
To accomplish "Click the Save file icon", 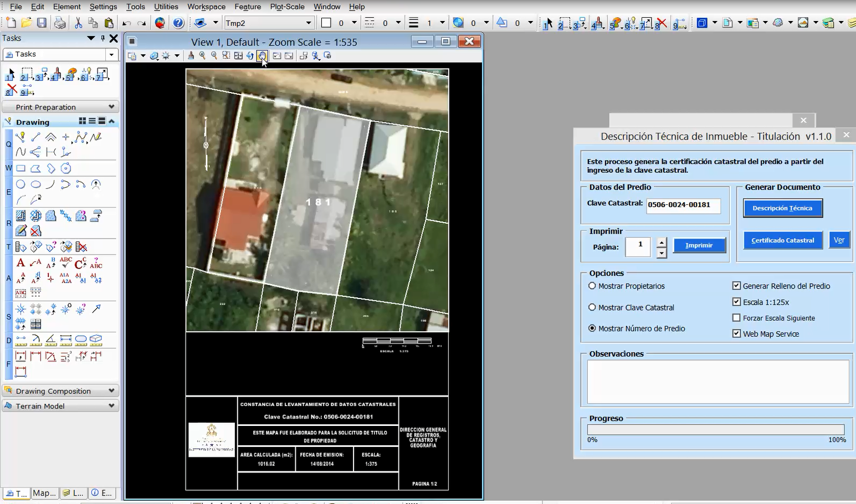I will [42, 23].
